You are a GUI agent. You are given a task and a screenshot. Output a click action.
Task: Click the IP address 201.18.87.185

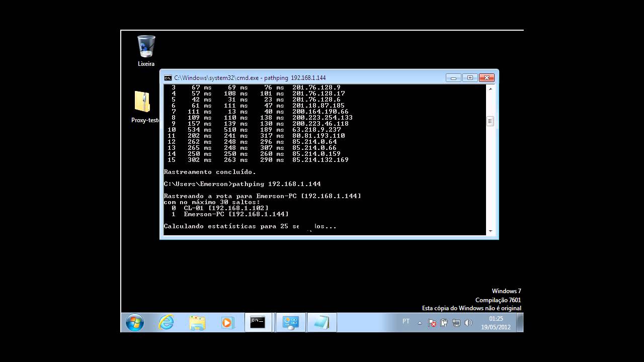click(318, 106)
